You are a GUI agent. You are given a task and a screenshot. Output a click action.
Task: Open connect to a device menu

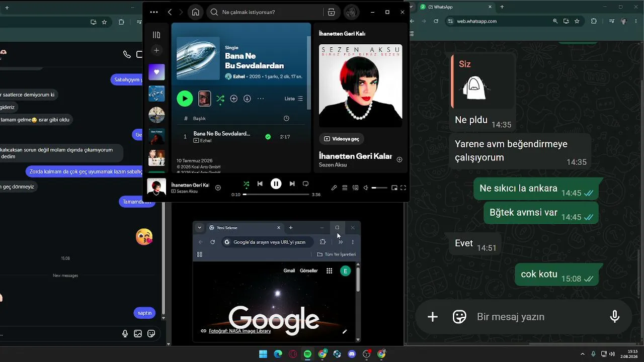click(356, 188)
